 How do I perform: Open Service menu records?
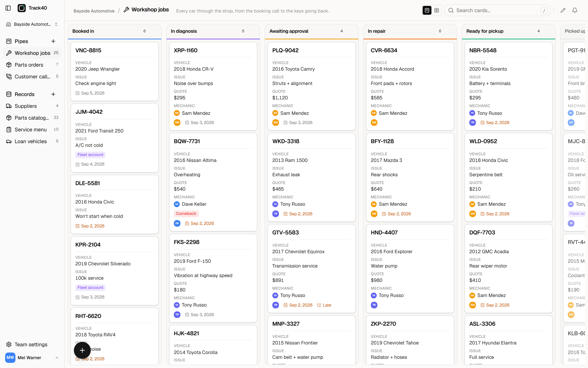click(32, 130)
